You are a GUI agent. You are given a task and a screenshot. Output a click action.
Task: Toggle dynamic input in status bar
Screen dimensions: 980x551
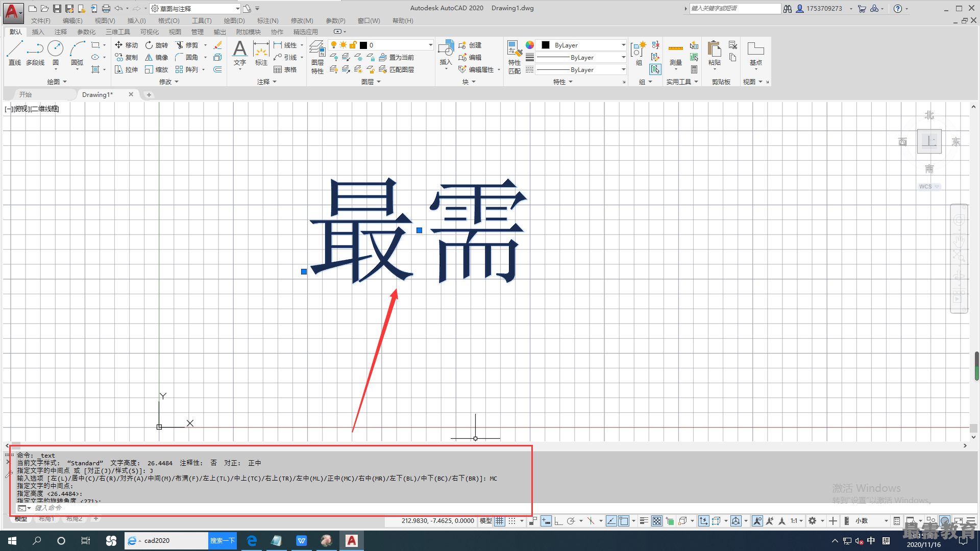coord(546,521)
